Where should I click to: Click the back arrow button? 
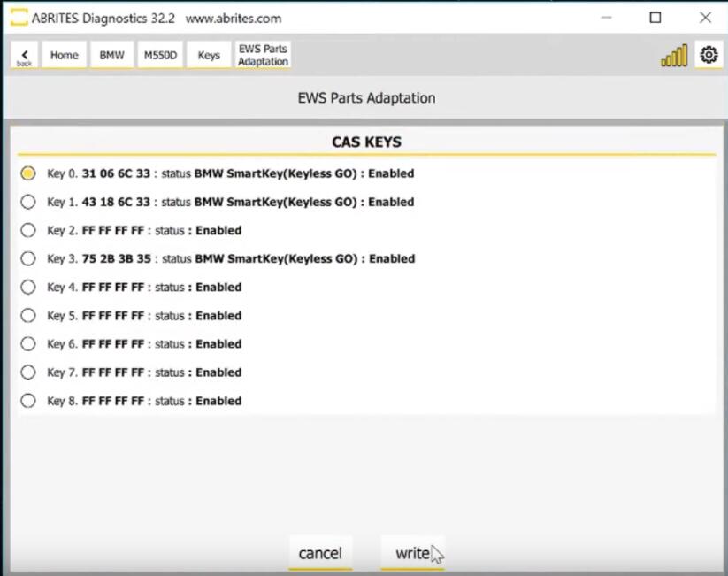coord(24,55)
